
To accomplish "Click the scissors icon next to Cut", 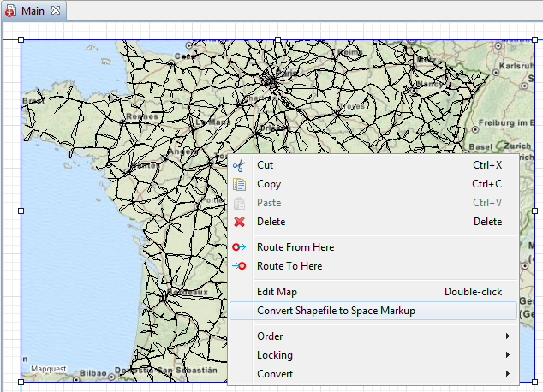I will click(240, 165).
